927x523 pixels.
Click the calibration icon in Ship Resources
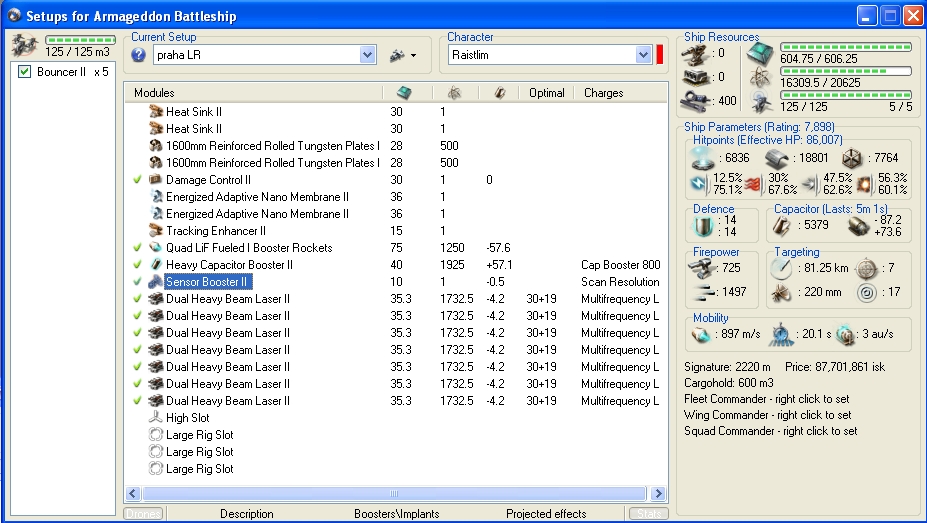click(x=695, y=99)
